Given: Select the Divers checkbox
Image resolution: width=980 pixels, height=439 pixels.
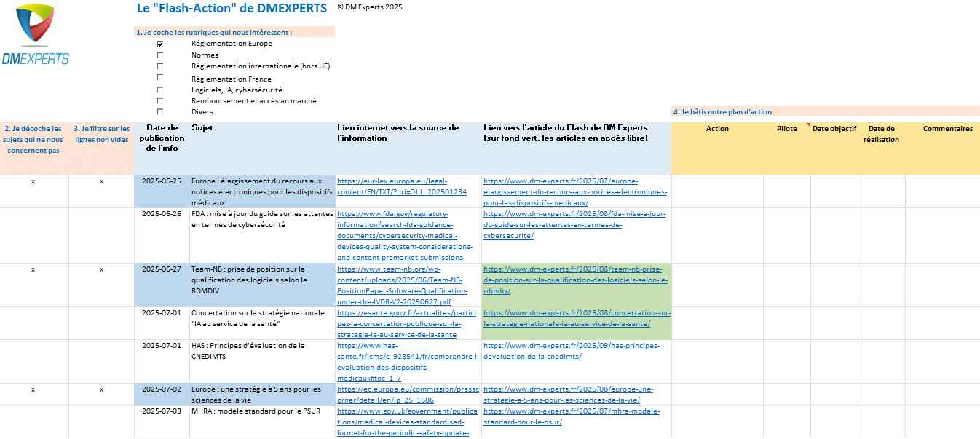Looking at the screenshot, I should (x=160, y=111).
